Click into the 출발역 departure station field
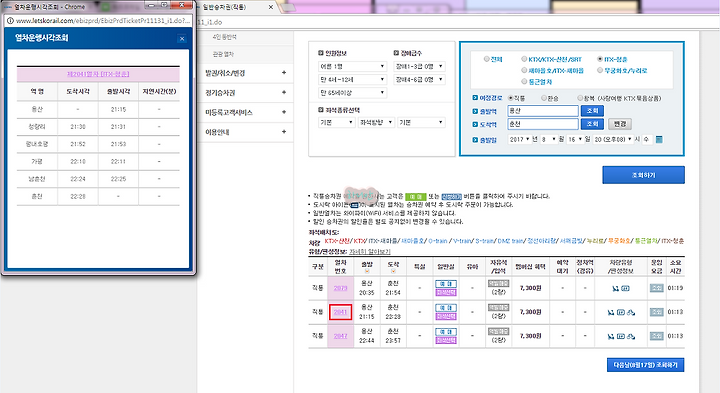720x393 pixels. coord(543,111)
